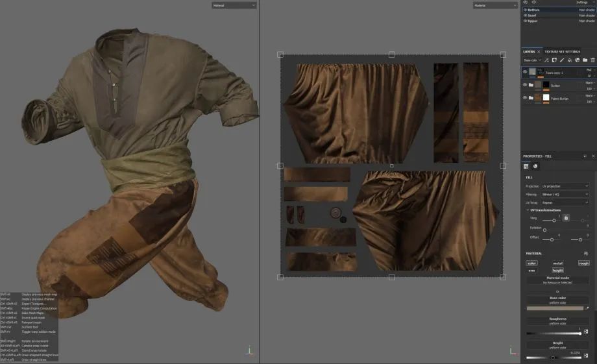Screen dimensions: 597x364
Task: Toggle the rough material channel button
Action: click(583, 263)
